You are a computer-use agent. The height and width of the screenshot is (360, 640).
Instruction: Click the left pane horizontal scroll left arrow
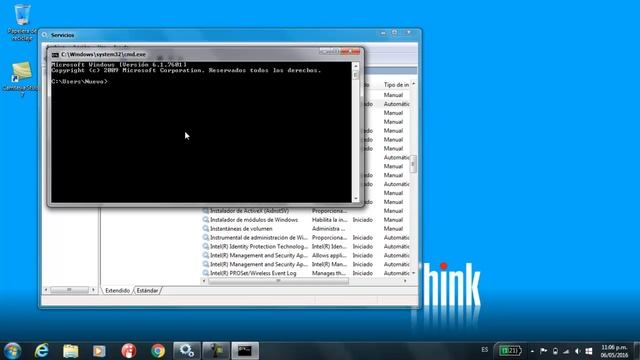click(x=46, y=290)
